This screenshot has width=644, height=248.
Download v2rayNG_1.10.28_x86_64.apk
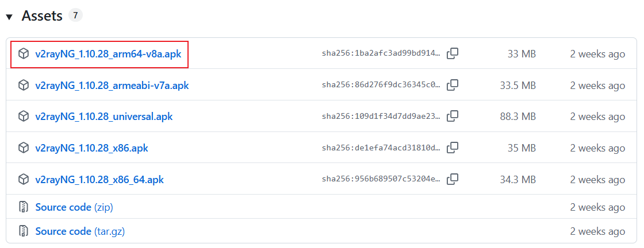pos(99,180)
